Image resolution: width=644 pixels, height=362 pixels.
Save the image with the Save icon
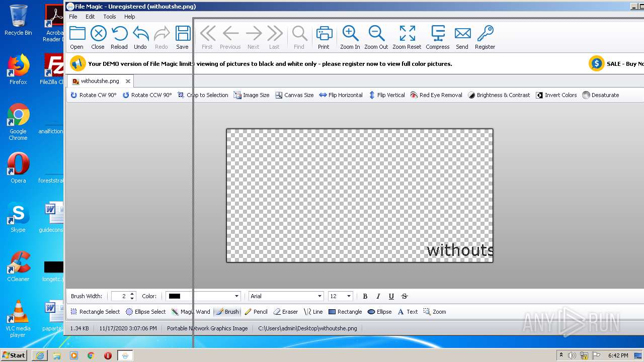182,38
